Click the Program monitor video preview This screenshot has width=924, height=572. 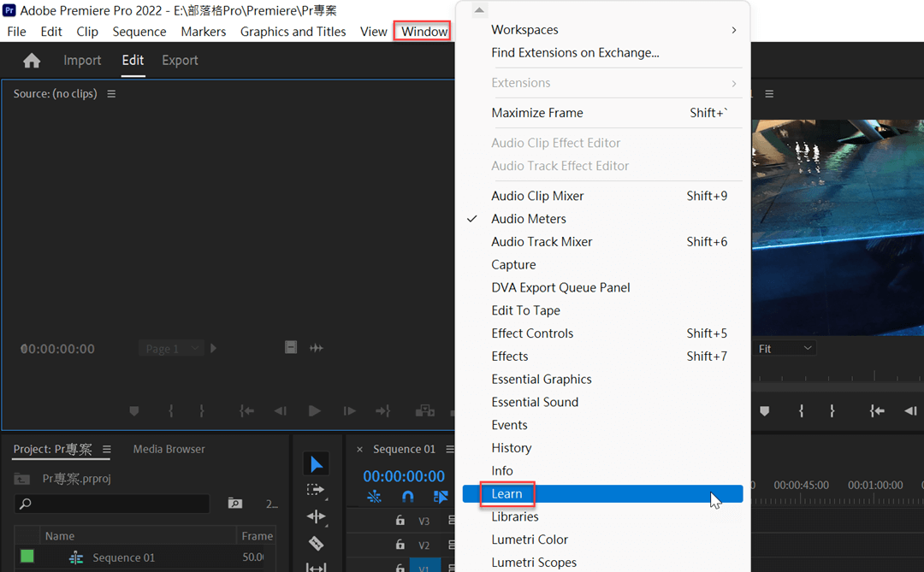(838, 227)
